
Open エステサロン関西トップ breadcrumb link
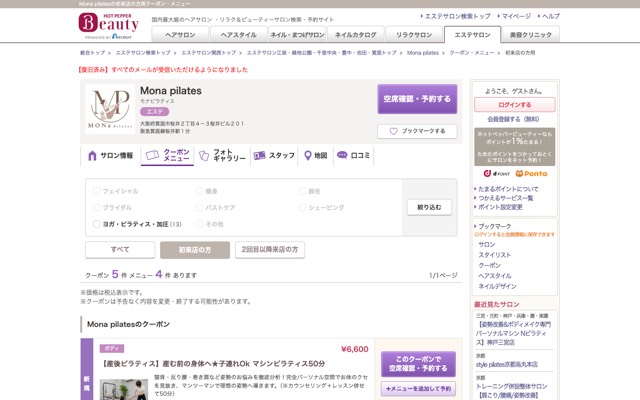click(x=209, y=53)
